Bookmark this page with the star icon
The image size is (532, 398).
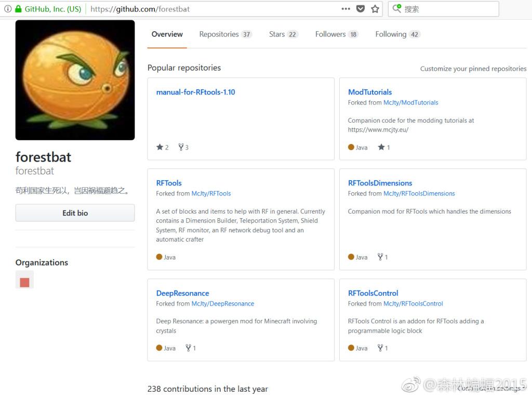point(375,9)
